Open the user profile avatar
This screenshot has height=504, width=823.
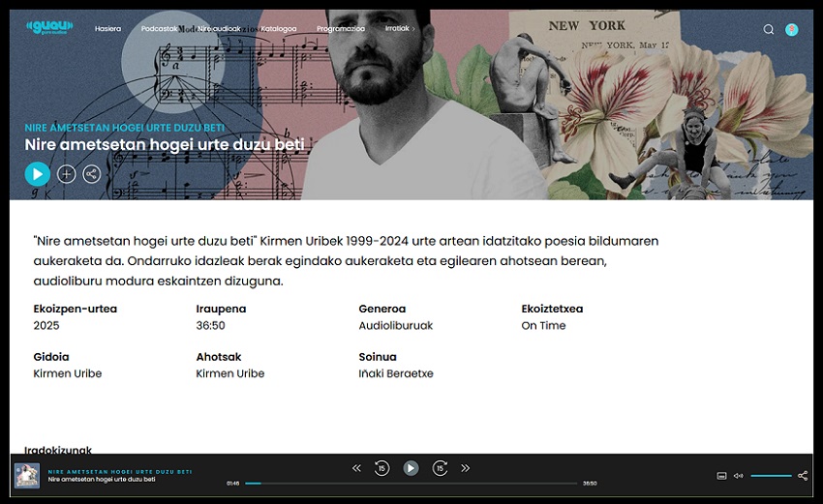(791, 29)
